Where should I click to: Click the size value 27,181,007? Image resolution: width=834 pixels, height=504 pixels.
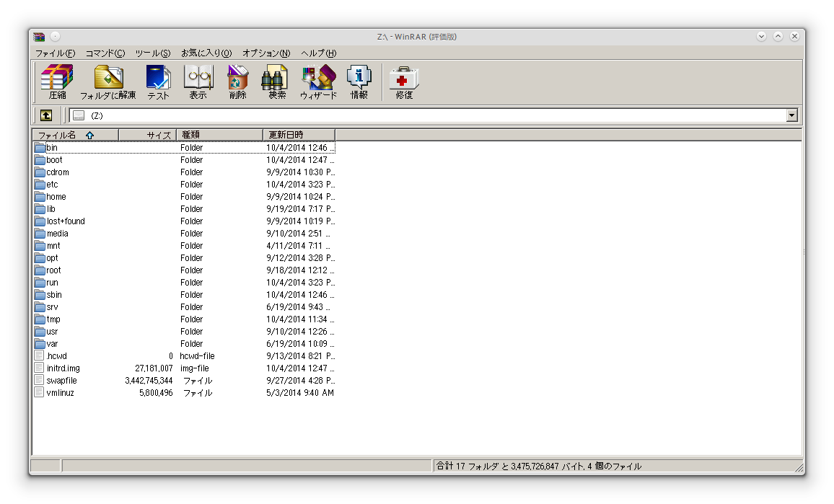pos(154,368)
